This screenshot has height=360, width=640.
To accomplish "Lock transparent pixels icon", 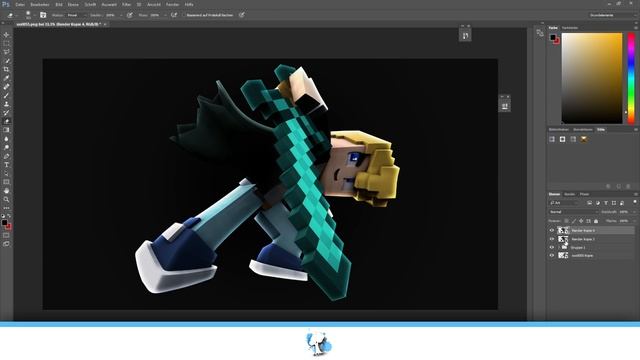I will point(566,221).
